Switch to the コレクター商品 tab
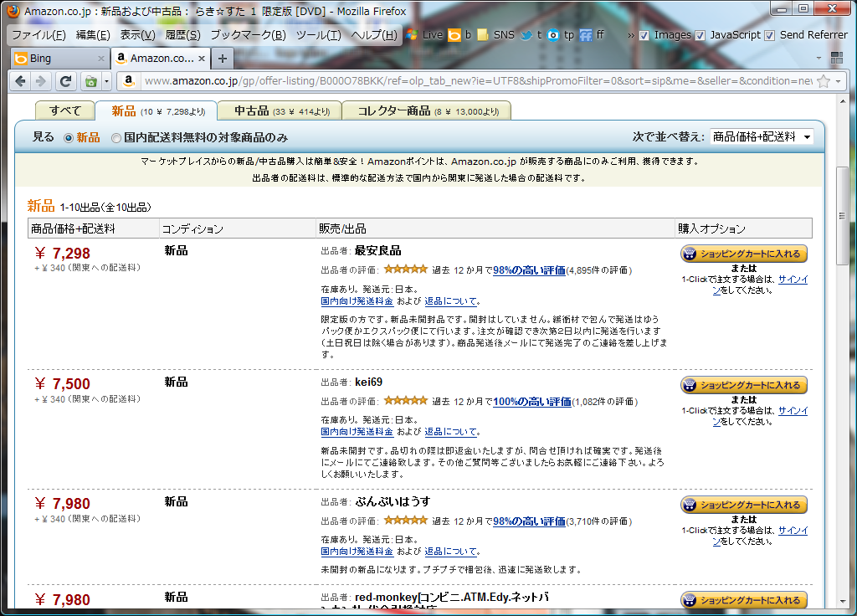The image size is (857, 616). pyautogui.click(x=427, y=111)
